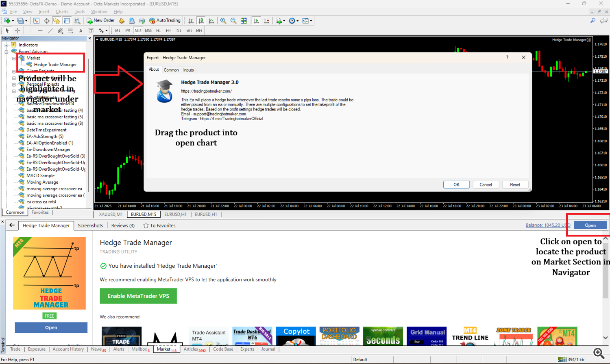The height and width of the screenshot is (364, 610).
Task: Switch chart to line chart type
Action: (211, 21)
